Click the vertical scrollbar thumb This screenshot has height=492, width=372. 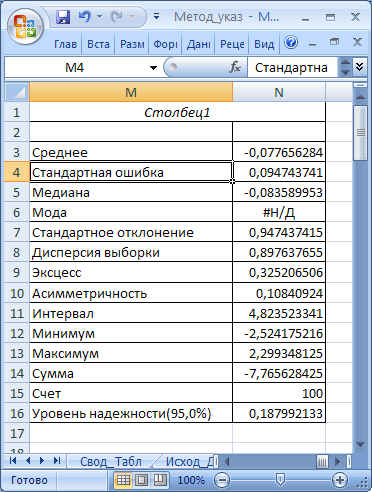click(360, 133)
